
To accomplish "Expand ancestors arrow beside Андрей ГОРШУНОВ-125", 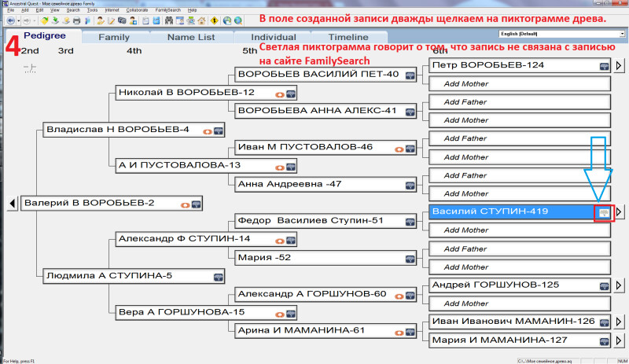I will pos(619,285).
